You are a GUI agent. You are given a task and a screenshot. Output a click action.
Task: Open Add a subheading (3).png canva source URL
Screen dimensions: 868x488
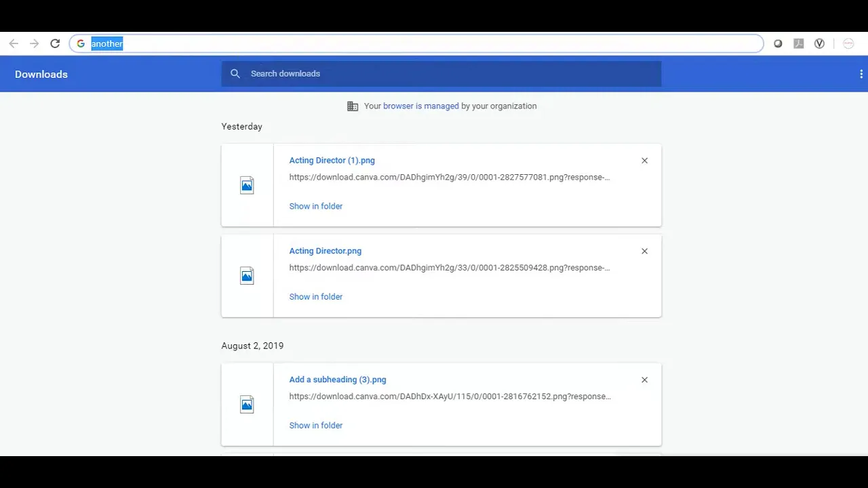pos(450,396)
